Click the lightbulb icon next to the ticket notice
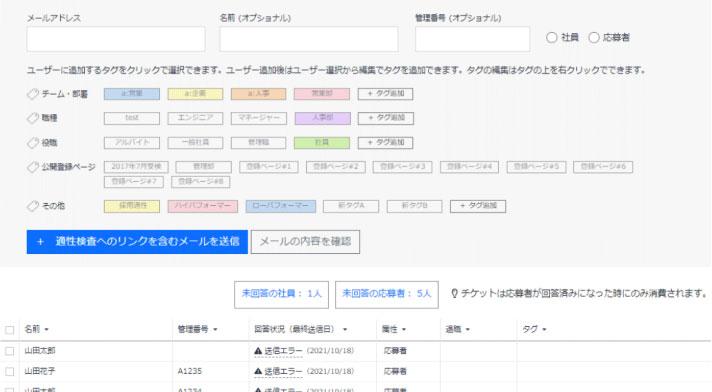Screen dimensions: 712x392 pos(454,293)
